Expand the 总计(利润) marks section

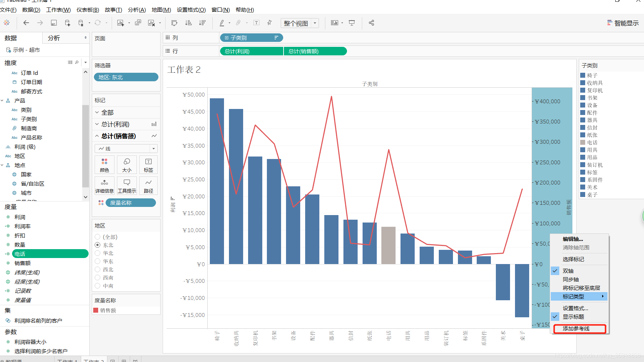click(97, 124)
